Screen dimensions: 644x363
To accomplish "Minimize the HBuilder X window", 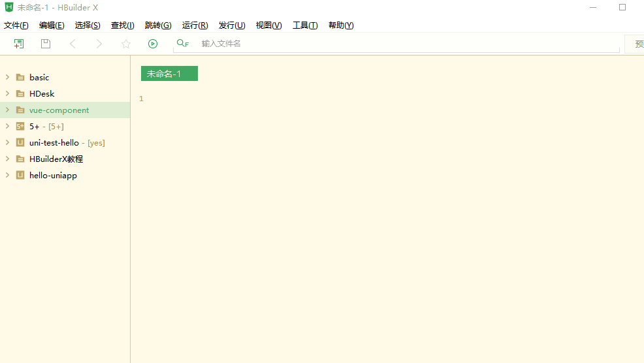I will (x=593, y=7).
